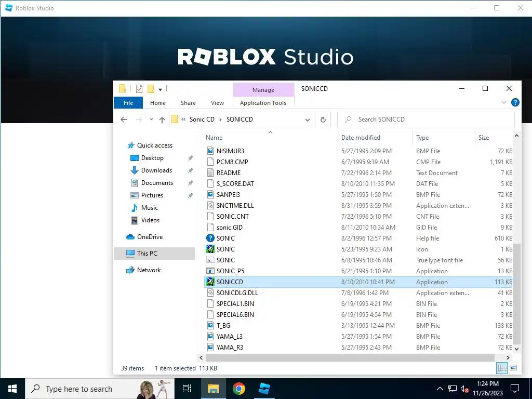Select the SONIC Icon file thumbnail
Screen dimensions: 532x399
pos(210,249)
